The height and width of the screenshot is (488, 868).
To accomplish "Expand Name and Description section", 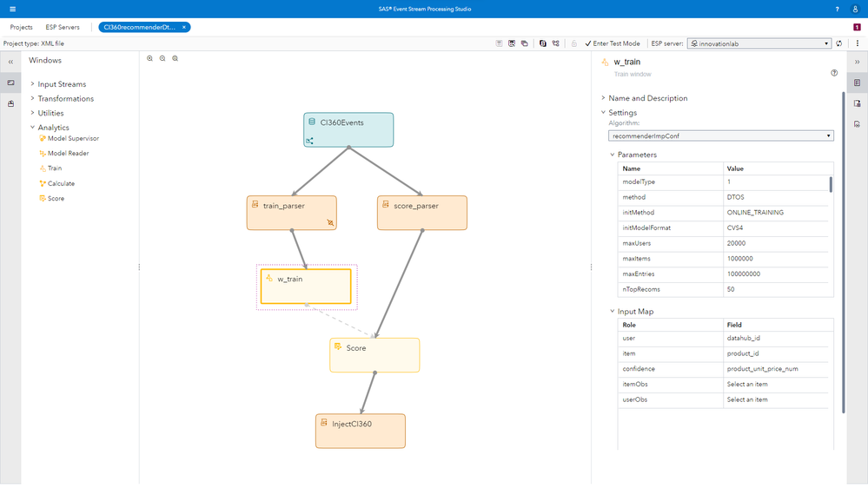I will [603, 98].
